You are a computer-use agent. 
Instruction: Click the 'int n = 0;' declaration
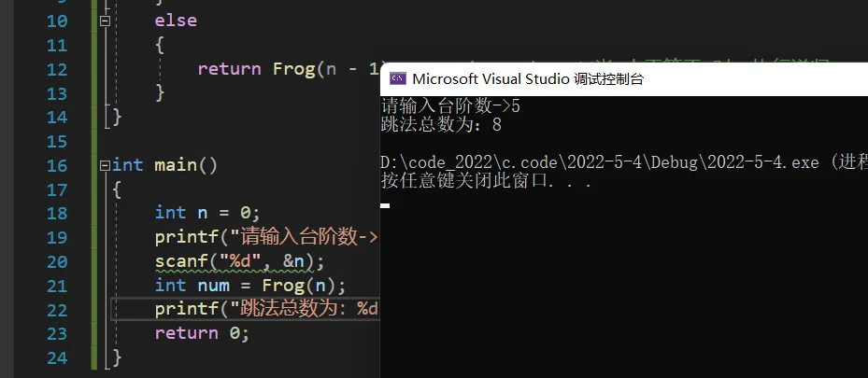pyautogui.click(x=207, y=213)
